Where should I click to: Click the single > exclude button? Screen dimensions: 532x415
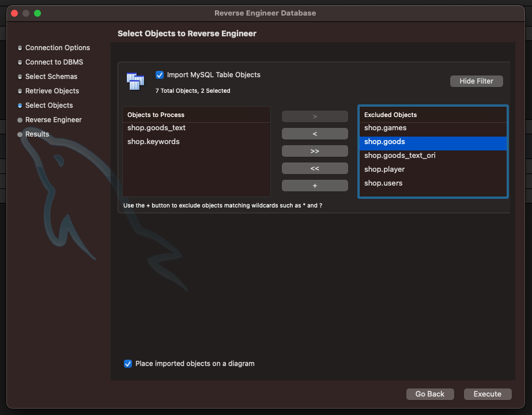(315, 116)
